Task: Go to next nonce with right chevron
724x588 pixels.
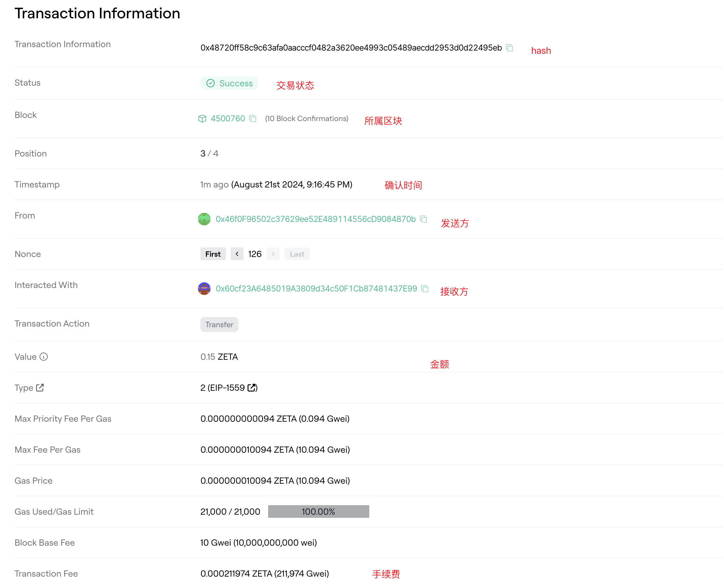Action: tap(273, 254)
